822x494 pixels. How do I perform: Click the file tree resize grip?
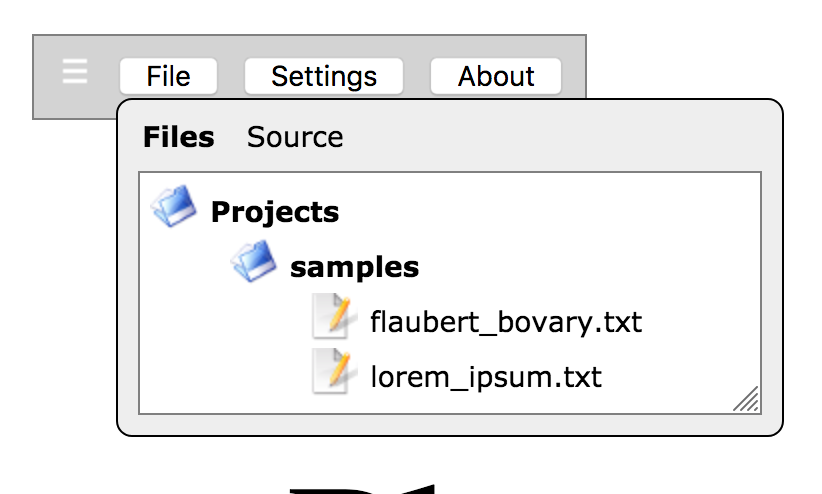pyautogui.click(x=747, y=399)
